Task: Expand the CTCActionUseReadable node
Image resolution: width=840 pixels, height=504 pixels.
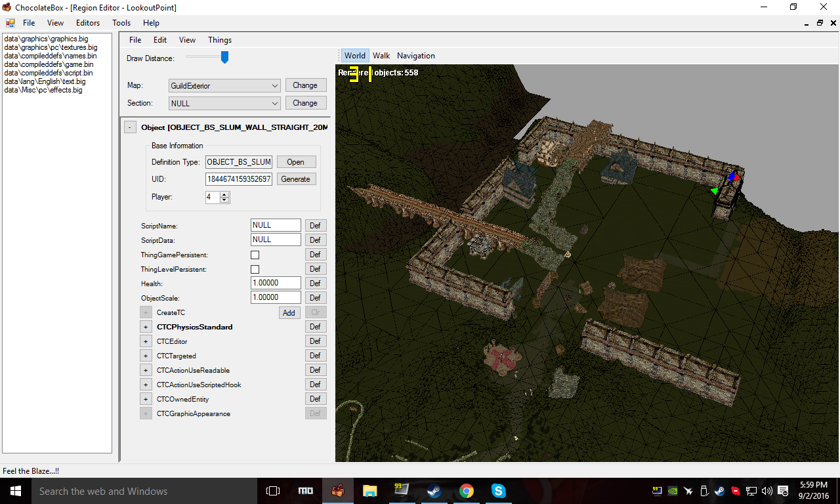Action: tap(146, 370)
